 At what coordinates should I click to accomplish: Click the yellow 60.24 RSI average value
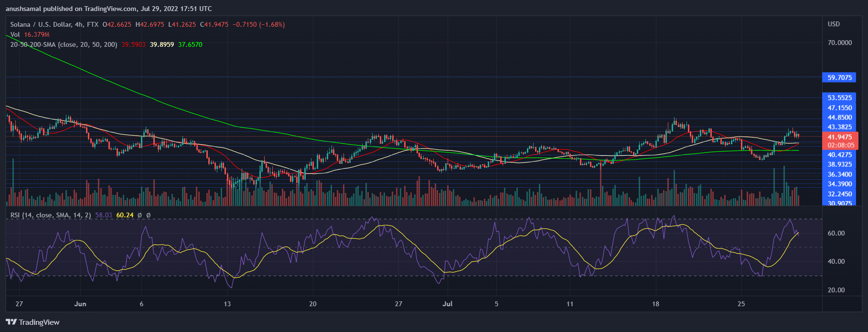pyautogui.click(x=125, y=215)
